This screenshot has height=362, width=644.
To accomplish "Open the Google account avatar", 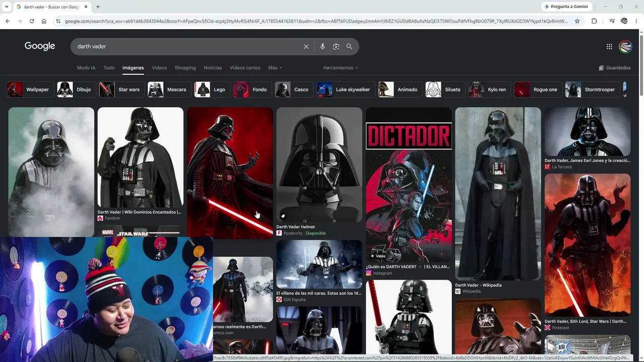I will pyautogui.click(x=625, y=46).
